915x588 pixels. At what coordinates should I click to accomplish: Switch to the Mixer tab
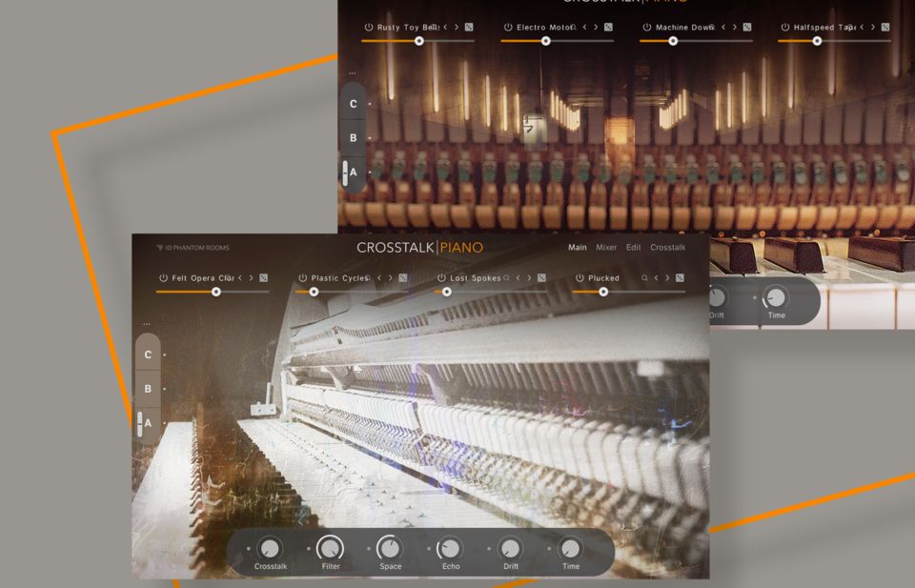tap(606, 247)
